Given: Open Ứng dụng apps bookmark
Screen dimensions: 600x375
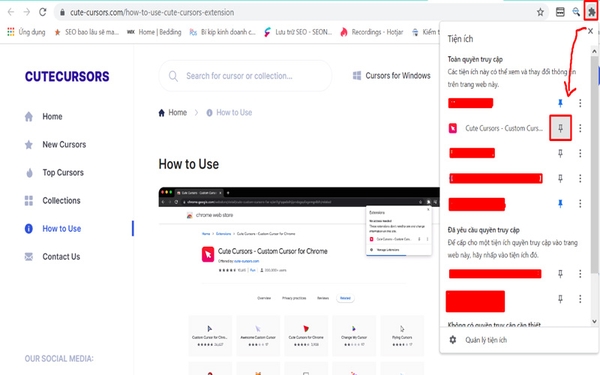Looking at the screenshot, I should [x=26, y=32].
